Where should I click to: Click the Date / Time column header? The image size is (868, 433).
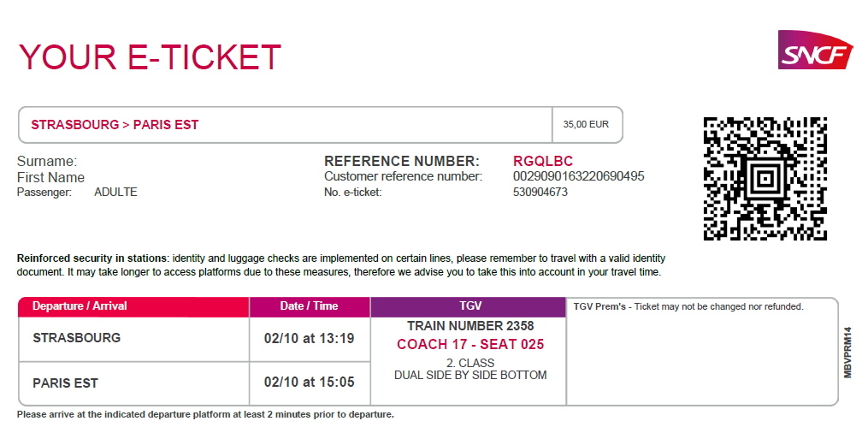(310, 306)
